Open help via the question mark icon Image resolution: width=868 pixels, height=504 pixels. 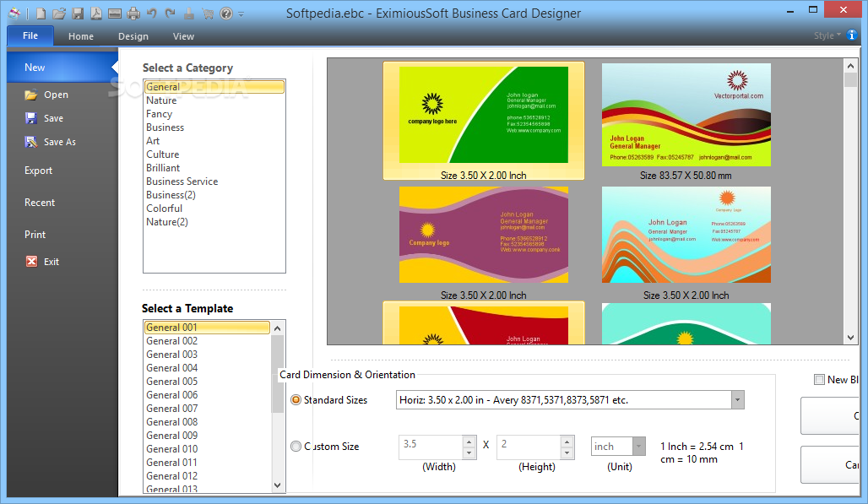point(226,14)
